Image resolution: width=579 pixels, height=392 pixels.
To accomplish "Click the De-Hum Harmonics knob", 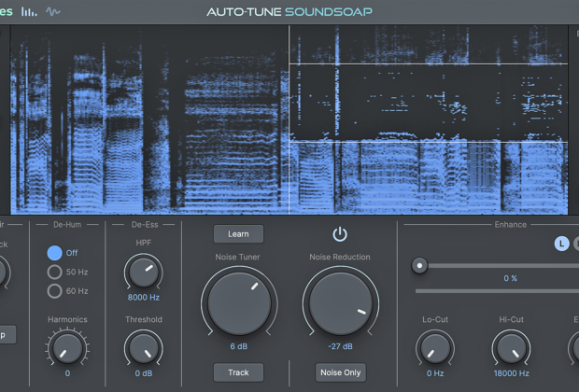I will 67,349.
